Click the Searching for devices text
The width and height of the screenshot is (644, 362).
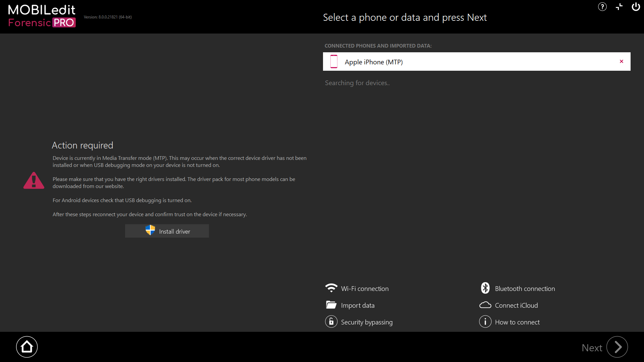tap(357, 83)
